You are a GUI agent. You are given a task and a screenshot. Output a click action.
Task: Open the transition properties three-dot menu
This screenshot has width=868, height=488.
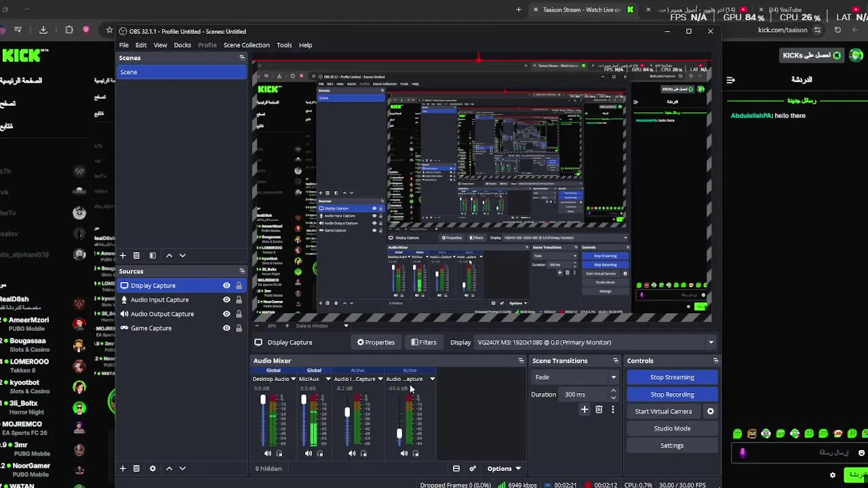pyautogui.click(x=613, y=409)
